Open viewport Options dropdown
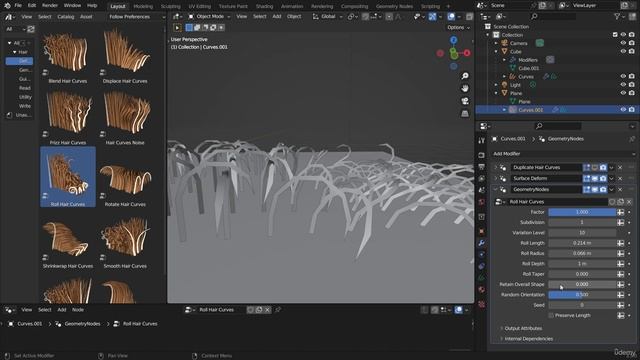The image size is (640, 360). pos(458,28)
